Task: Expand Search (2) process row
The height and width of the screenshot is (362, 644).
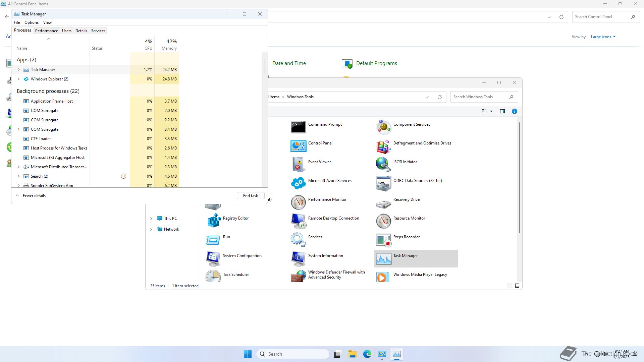Action: [x=18, y=176]
